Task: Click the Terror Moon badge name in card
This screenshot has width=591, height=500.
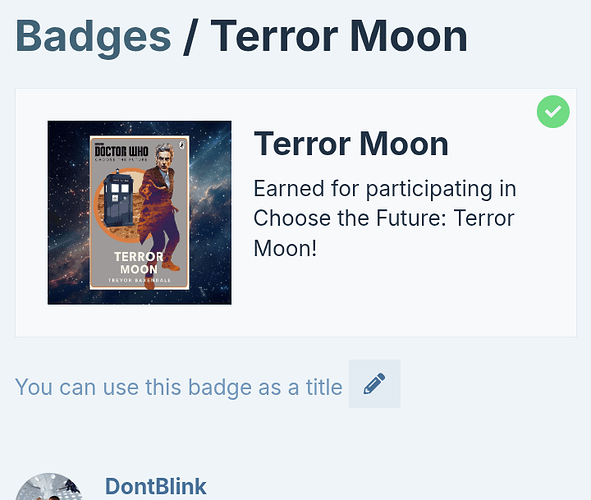Action: (x=351, y=144)
